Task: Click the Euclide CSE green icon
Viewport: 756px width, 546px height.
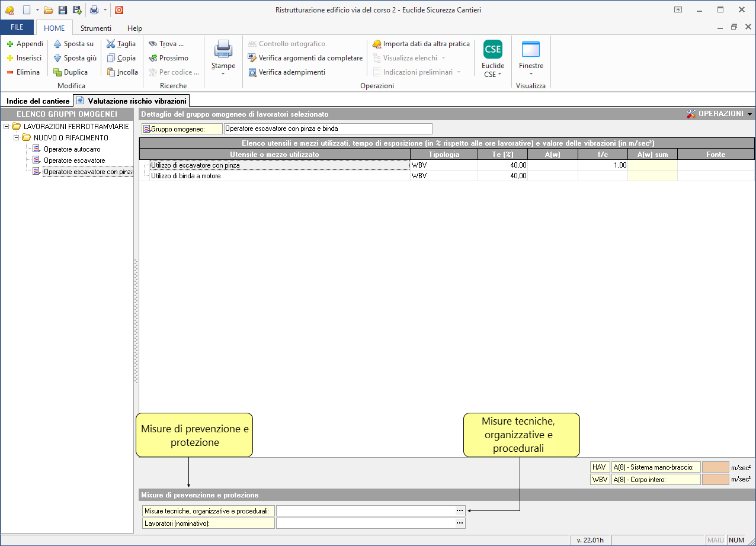Action: [x=492, y=49]
